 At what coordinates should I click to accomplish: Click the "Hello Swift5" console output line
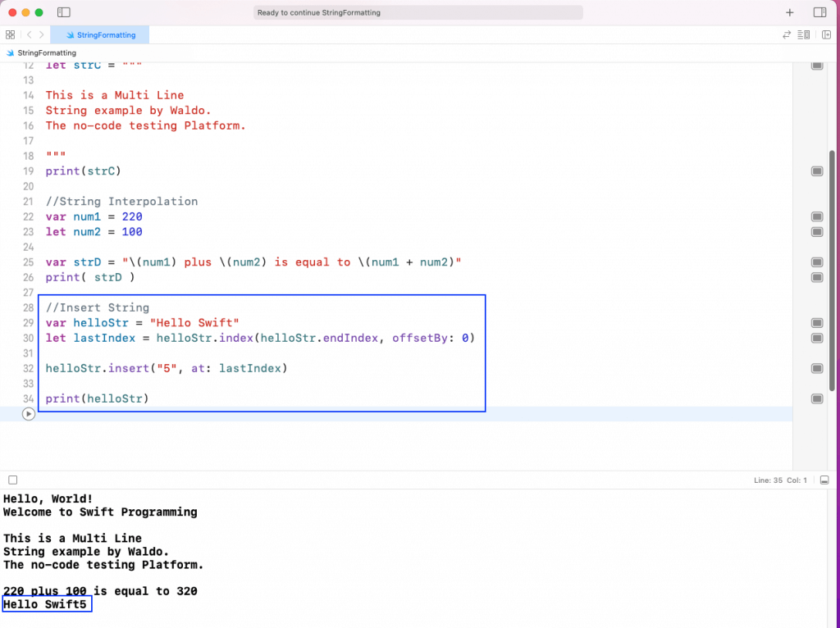coord(45,605)
